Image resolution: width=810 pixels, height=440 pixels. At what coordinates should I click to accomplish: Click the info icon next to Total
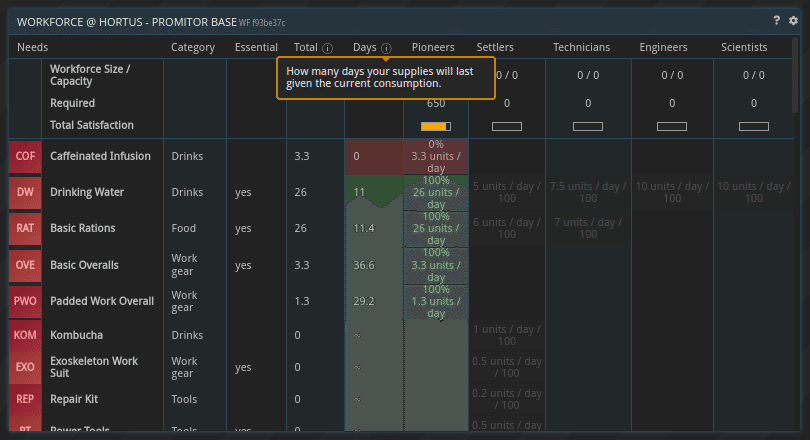click(x=328, y=48)
